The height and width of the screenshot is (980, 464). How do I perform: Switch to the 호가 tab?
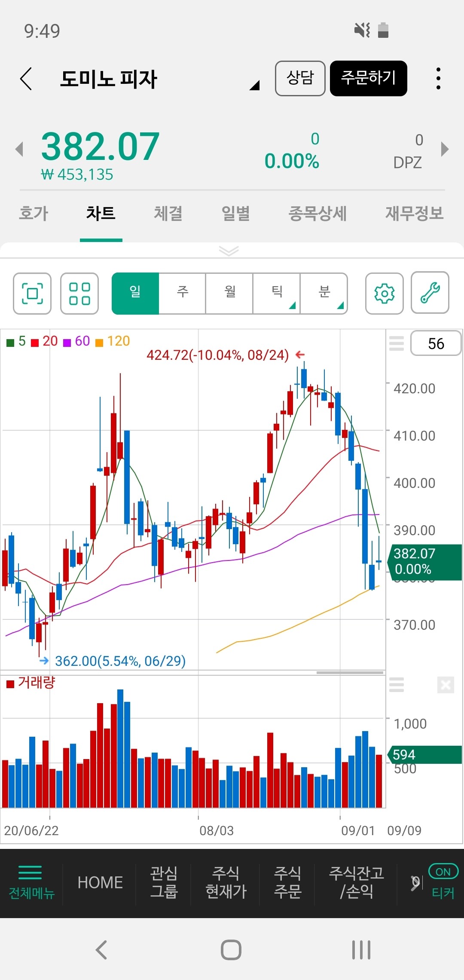[x=34, y=214]
